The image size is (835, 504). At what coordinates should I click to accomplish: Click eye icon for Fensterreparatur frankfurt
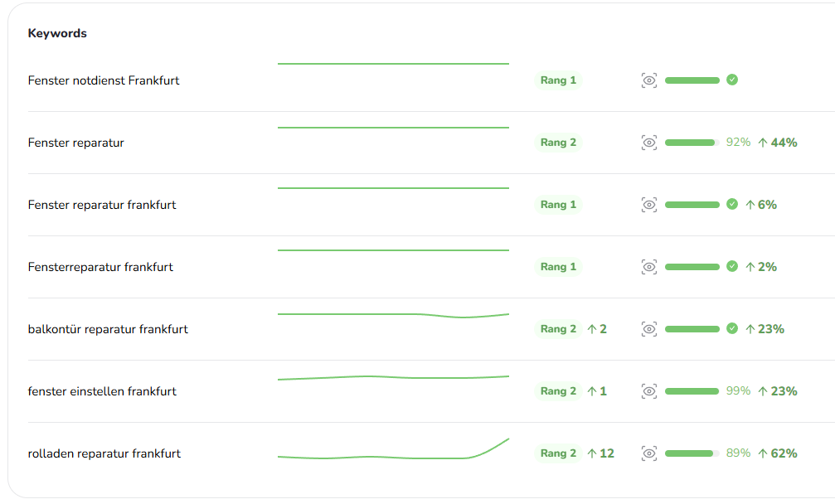coord(649,267)
